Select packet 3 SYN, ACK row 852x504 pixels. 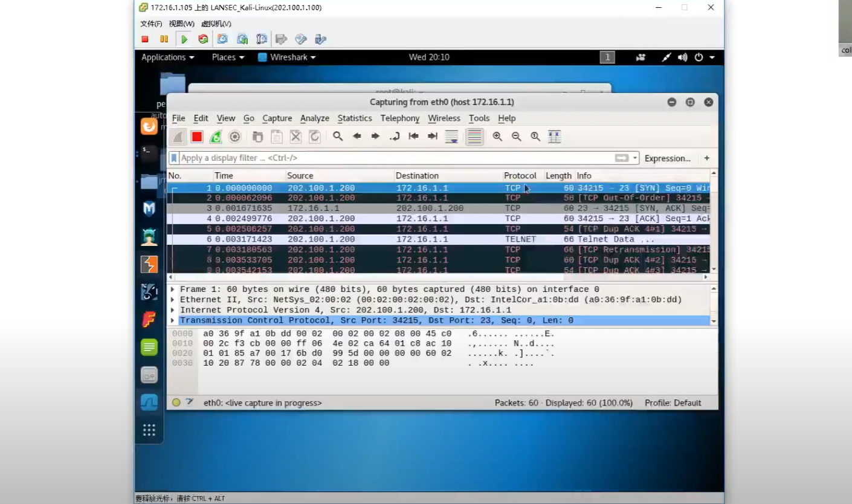438,208
